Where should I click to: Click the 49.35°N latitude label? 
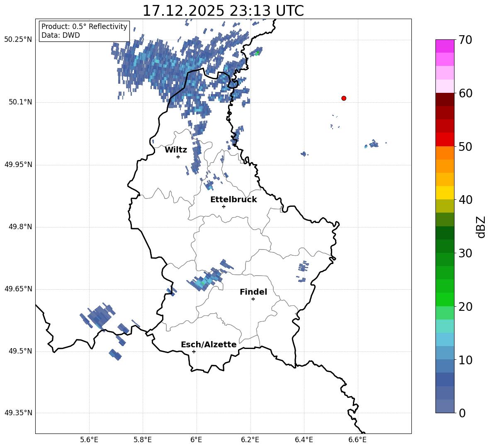pyautogui.click(x=18, y=413)
